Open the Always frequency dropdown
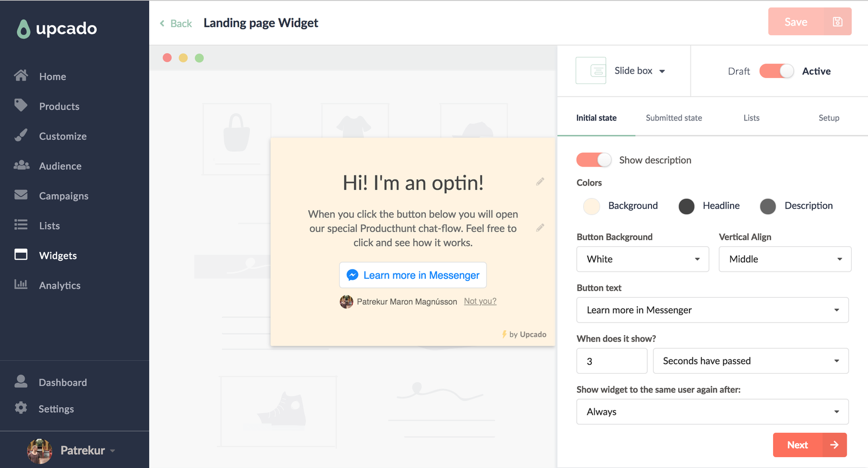The image size is (868, 468). pyautogui.click(x=712, y=412)
